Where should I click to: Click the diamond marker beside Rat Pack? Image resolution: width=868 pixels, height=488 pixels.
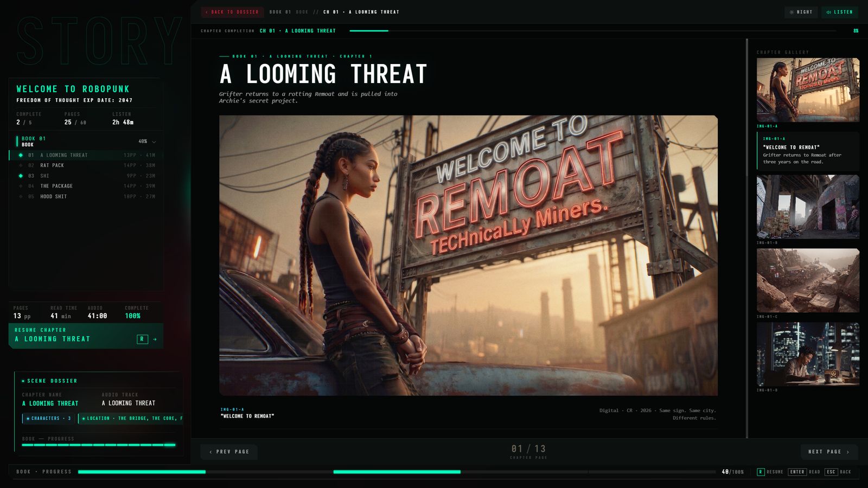tap(21, 165)
